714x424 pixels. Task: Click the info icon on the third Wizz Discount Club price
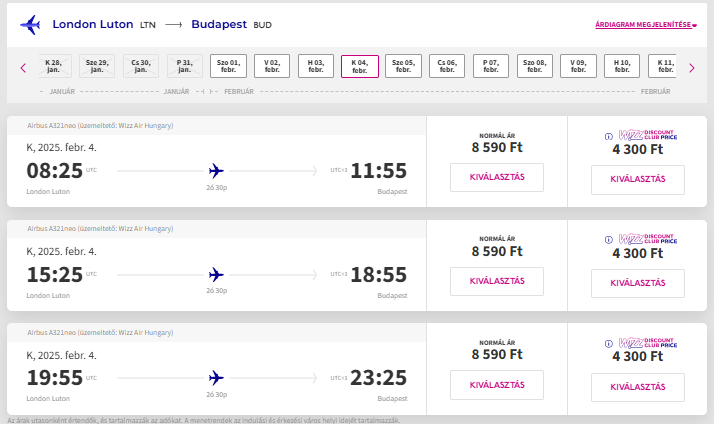click(x=609, y=343)
